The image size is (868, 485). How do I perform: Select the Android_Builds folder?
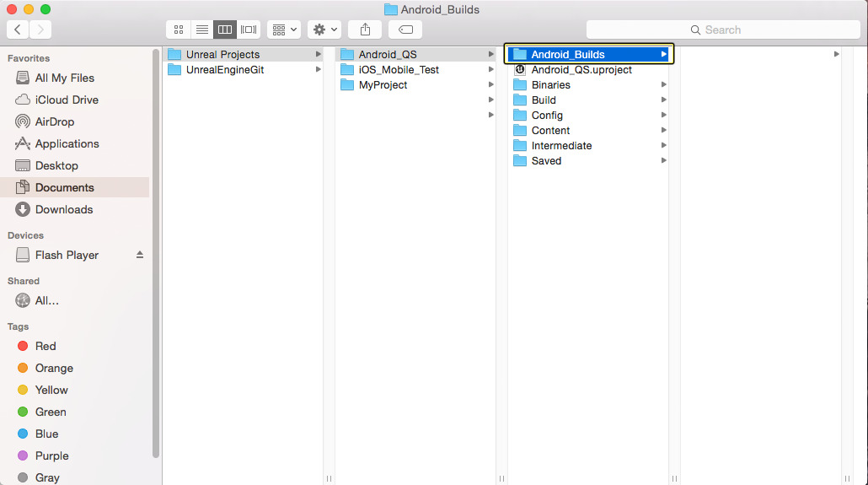[589, 54]
